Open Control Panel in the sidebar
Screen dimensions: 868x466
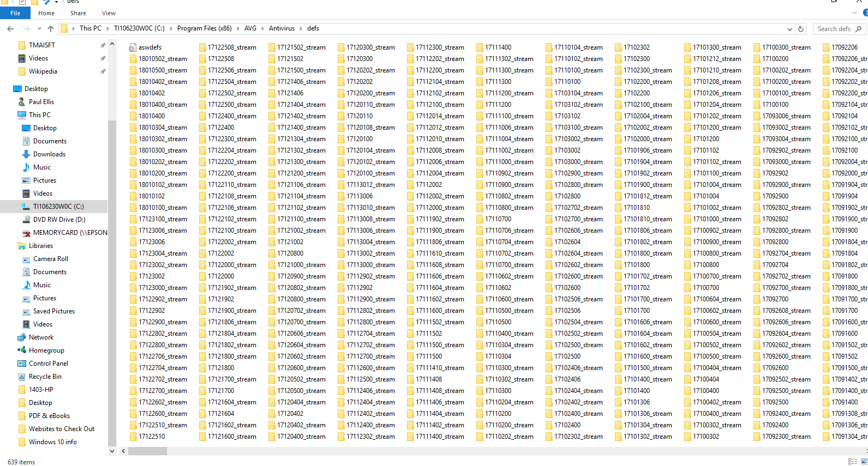(48, 364)
